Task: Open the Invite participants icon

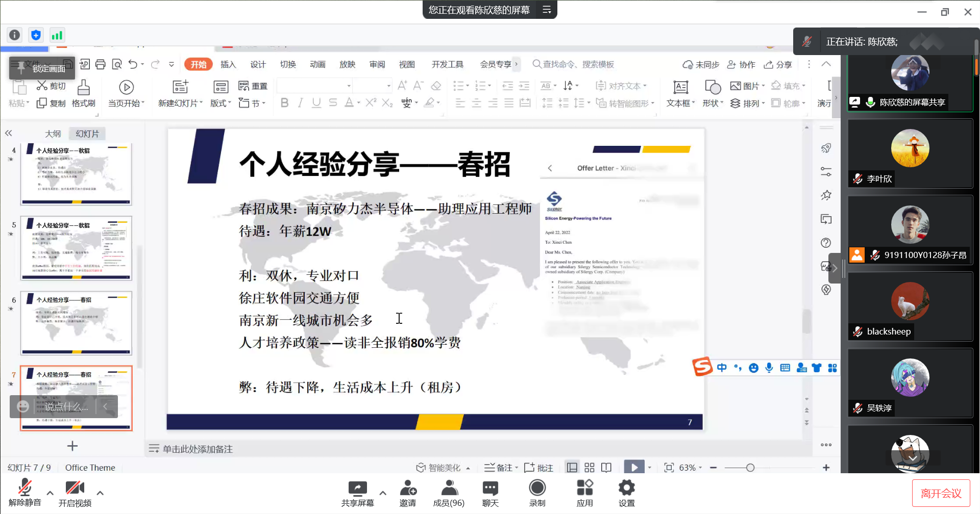Action: pos(408,489)
